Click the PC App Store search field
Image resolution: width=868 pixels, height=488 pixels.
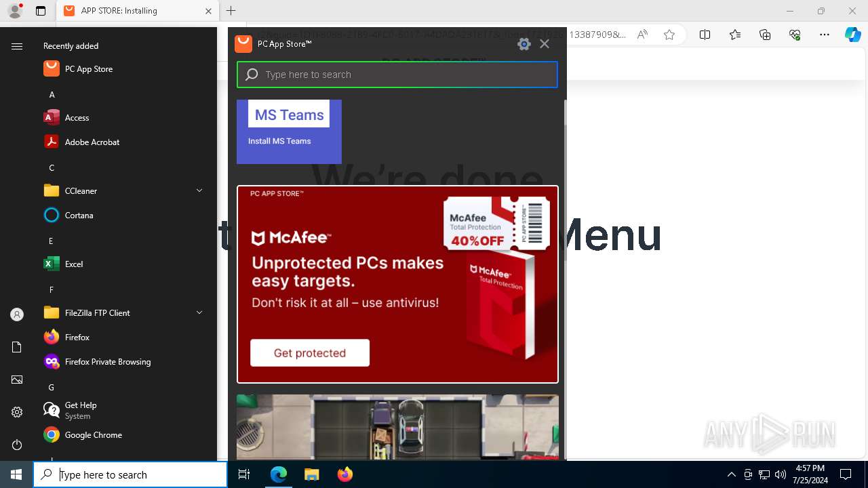click(397, 75)
